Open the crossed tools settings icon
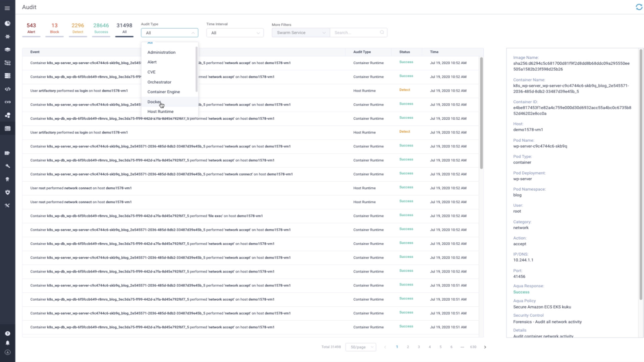Screen dimensions: 644x362 click(7, 205)
